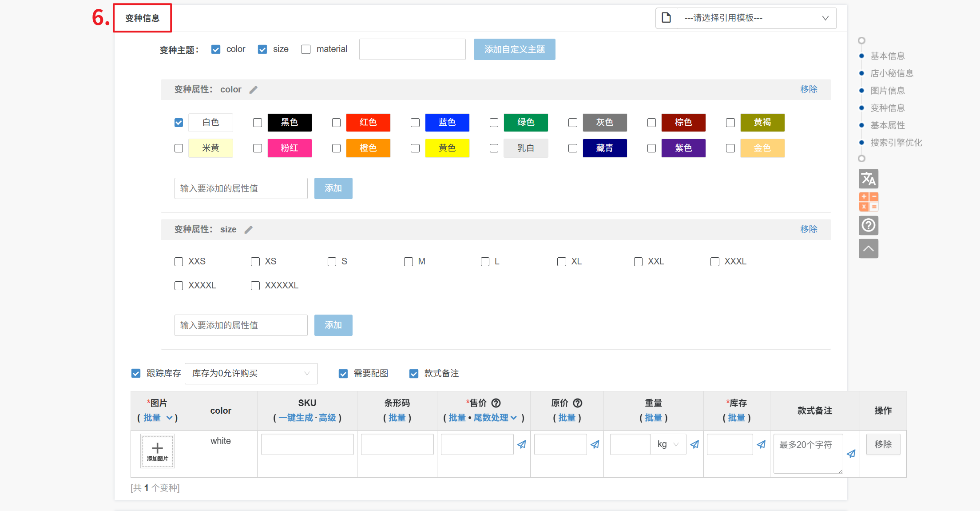Click add image plus thumbnail

click(x=158, y=451)
